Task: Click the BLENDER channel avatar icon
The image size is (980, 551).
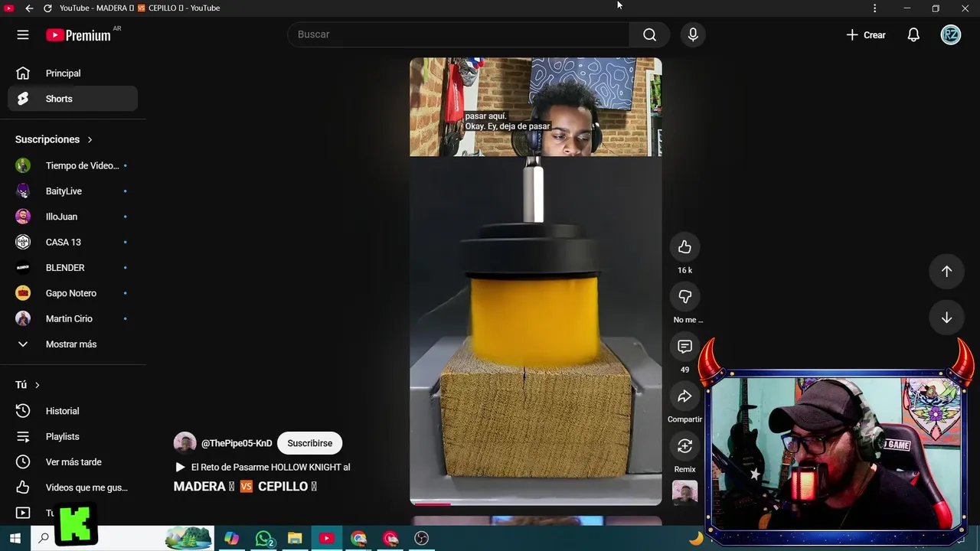Action: point(23,268)
